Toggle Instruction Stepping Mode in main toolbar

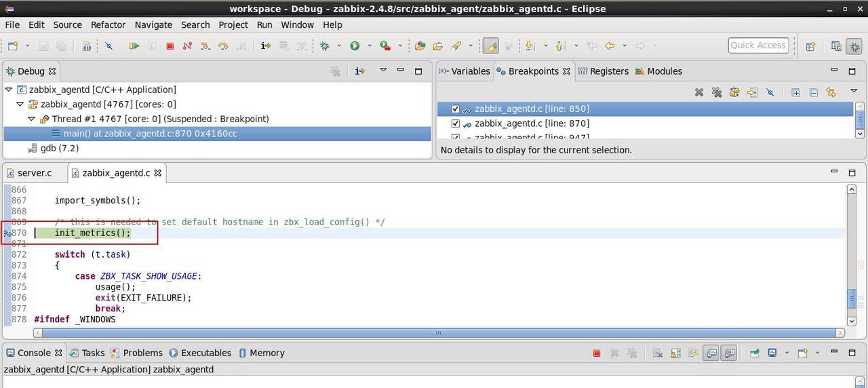(x=266, y=46)
